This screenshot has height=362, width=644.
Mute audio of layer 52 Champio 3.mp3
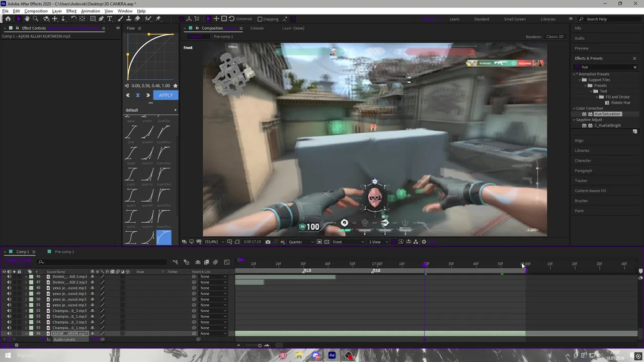(9, 311)
